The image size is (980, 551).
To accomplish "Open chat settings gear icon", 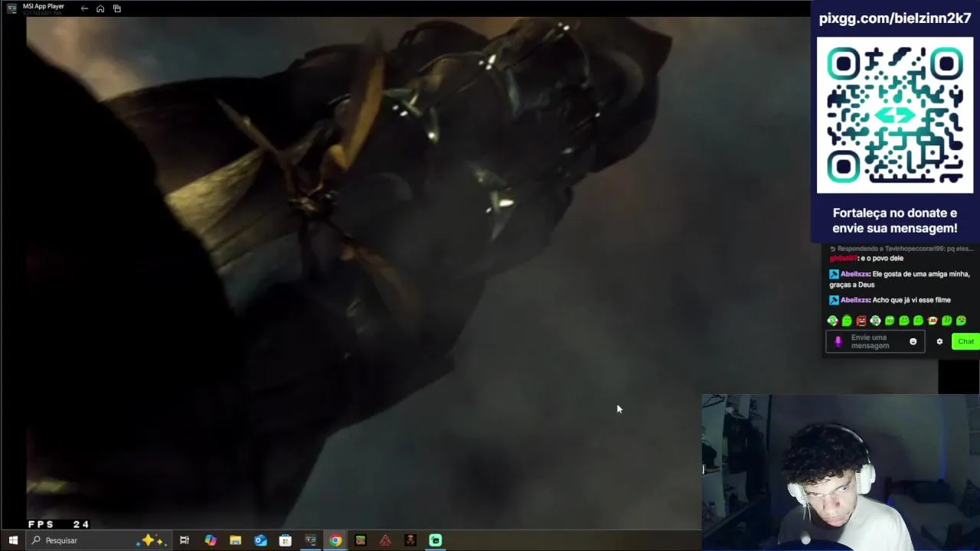I will [939, 341].
